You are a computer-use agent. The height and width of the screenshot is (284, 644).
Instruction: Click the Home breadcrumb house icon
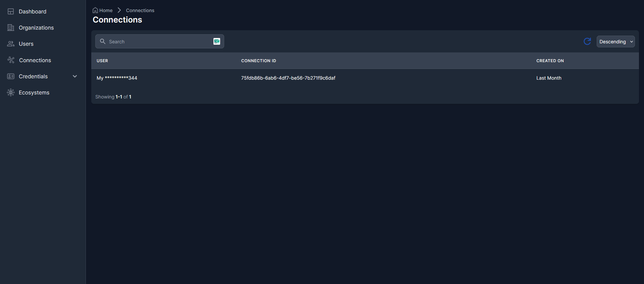(95, 10)
